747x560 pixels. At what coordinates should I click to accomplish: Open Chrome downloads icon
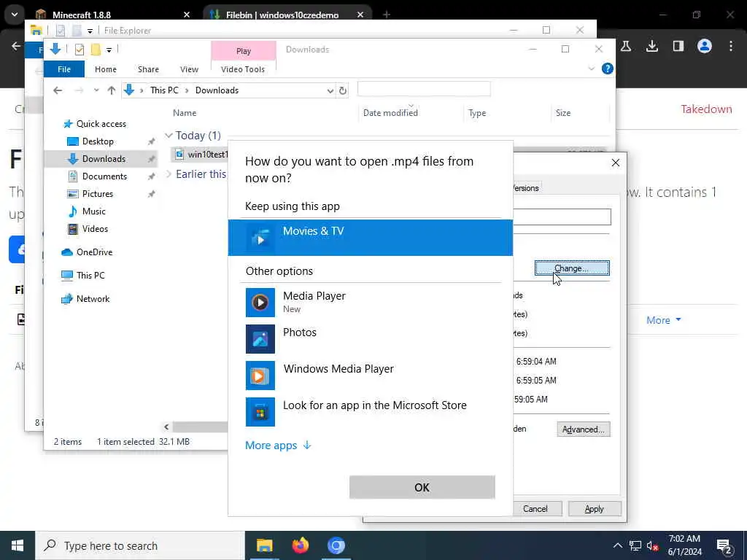click(x=651, y=46)
